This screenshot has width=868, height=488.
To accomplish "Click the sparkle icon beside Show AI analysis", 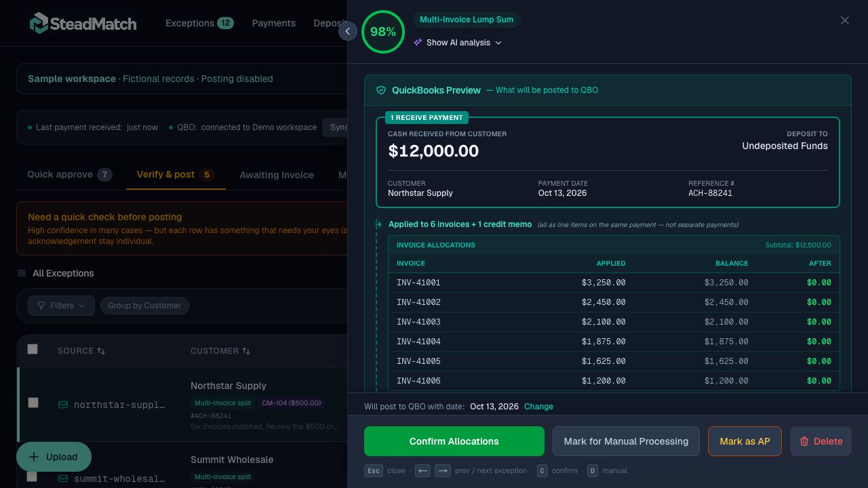I will tap(418, 42).
